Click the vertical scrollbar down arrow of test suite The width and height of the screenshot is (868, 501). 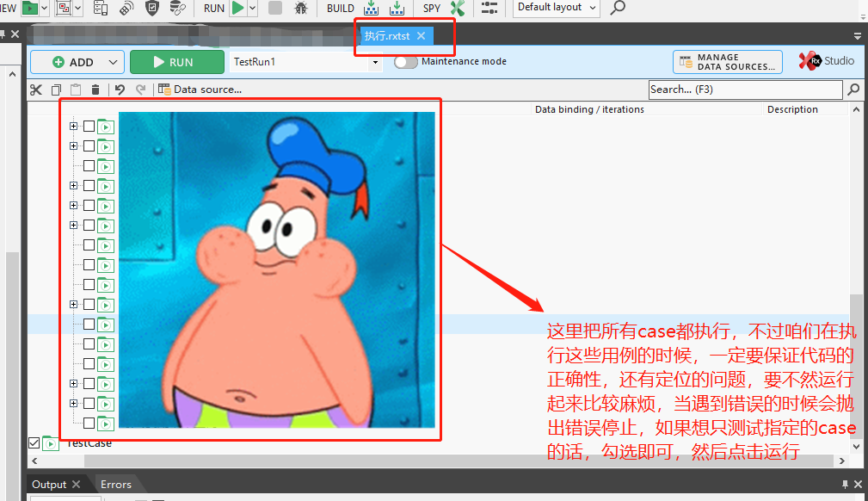[x=856, y=446]
